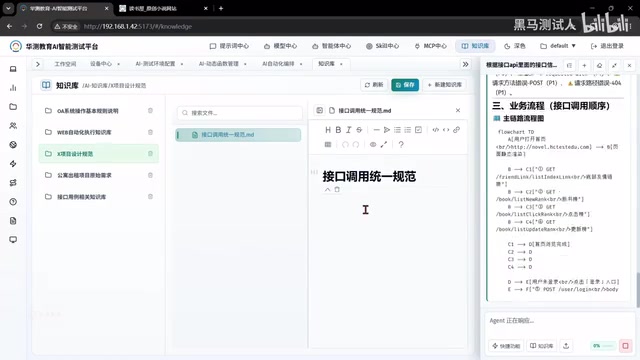Focus the 搜索文件 search field
The image size is (640, 360).
pos(240,113)
